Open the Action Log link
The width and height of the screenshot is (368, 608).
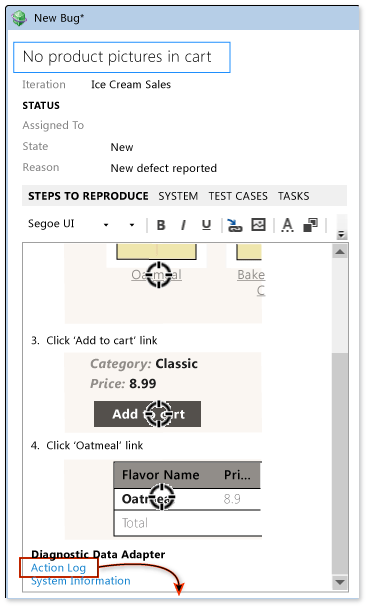(58, 568)
